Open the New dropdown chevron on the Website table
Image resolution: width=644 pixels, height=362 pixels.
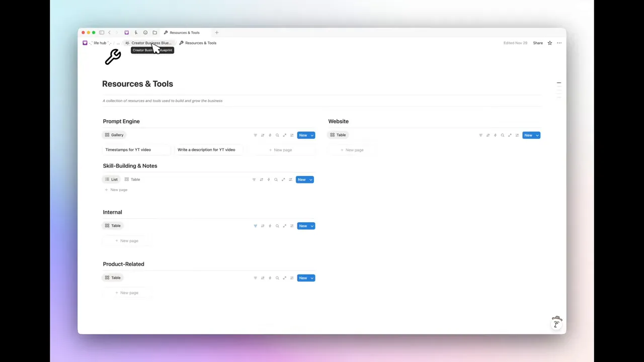tap(537, 135)
